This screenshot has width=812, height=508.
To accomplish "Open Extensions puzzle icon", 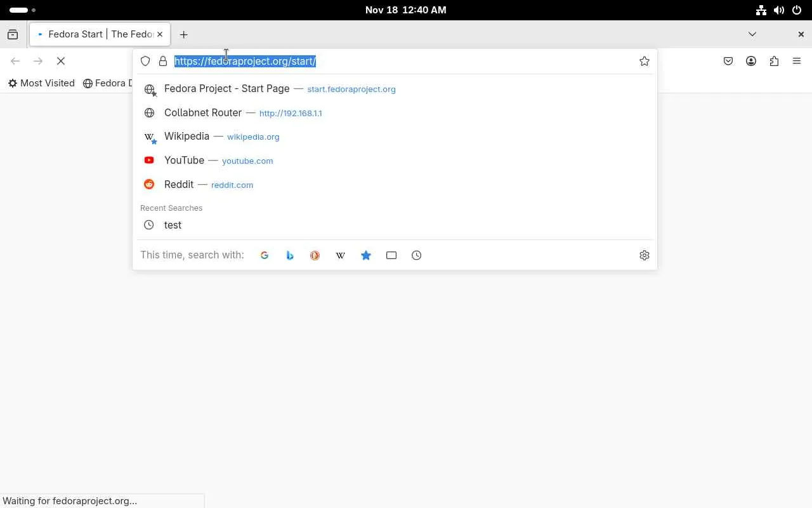I will coord(774,61).
